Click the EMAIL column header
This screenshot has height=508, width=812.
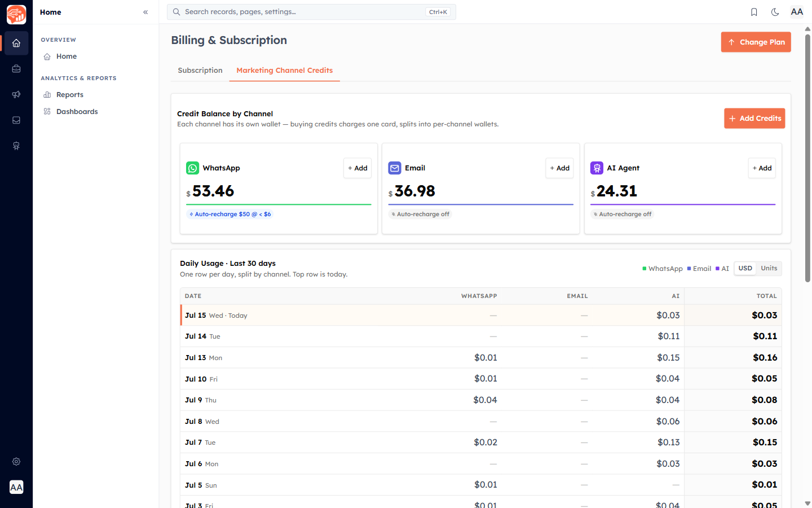point(577,296)
